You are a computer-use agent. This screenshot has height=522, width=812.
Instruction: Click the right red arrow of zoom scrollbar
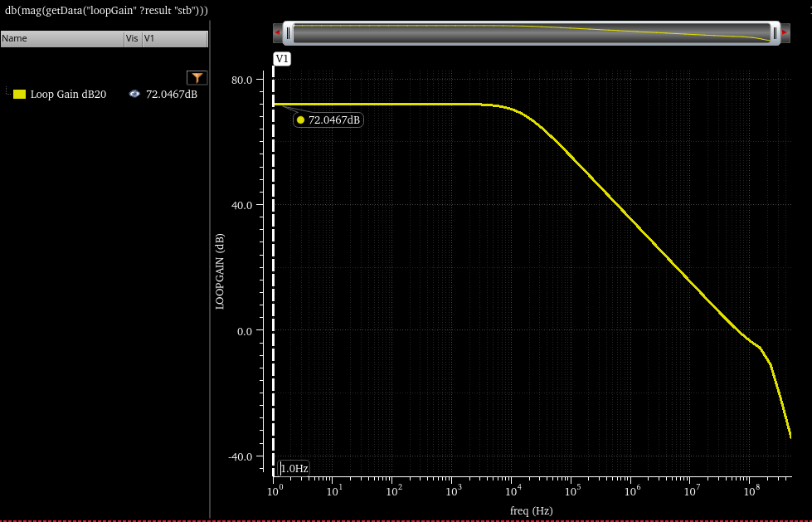[x=785, y=32]
